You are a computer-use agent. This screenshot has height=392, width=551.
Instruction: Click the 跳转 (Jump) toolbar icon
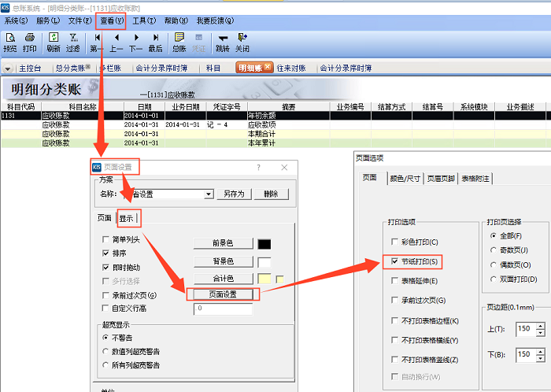[x=222, y=42]
